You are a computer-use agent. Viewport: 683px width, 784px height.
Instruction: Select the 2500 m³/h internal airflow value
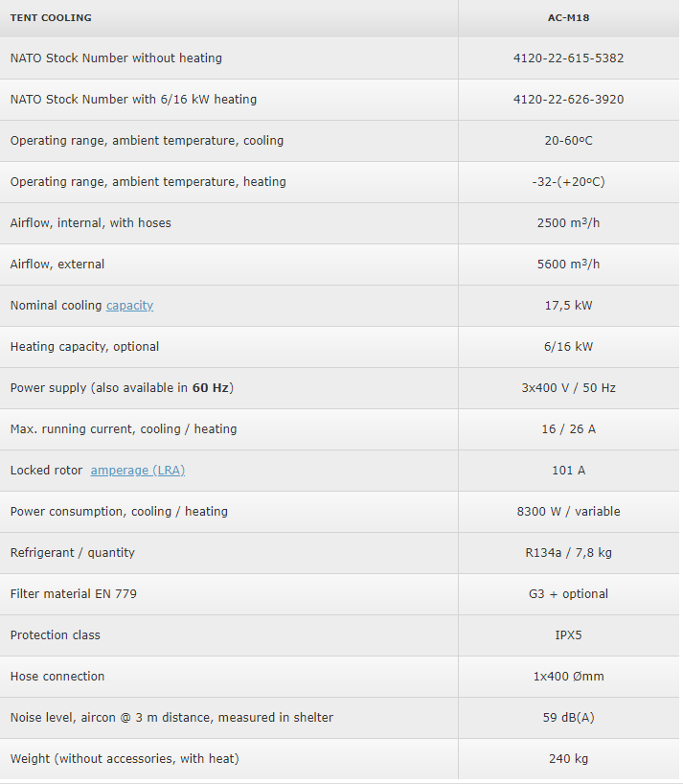pos(568,223)
